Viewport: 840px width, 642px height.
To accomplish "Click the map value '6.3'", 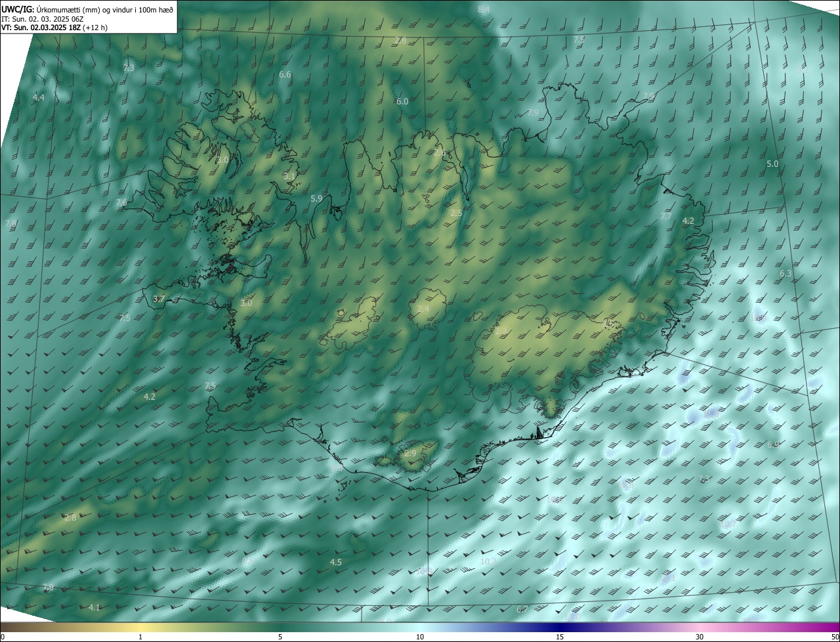I will [x=786, y=273].
